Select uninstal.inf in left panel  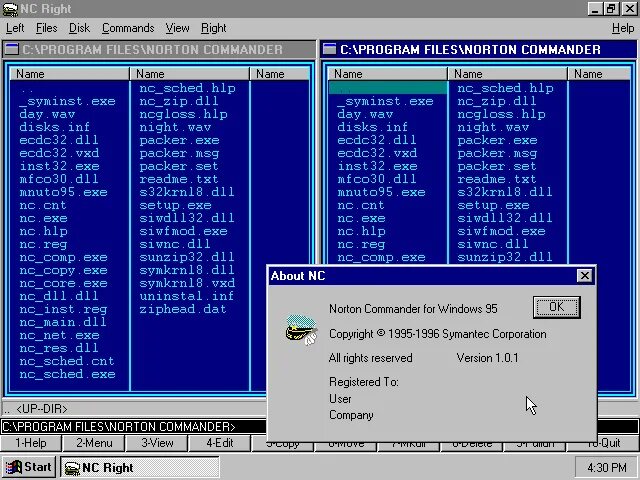[x=187, y=296]
